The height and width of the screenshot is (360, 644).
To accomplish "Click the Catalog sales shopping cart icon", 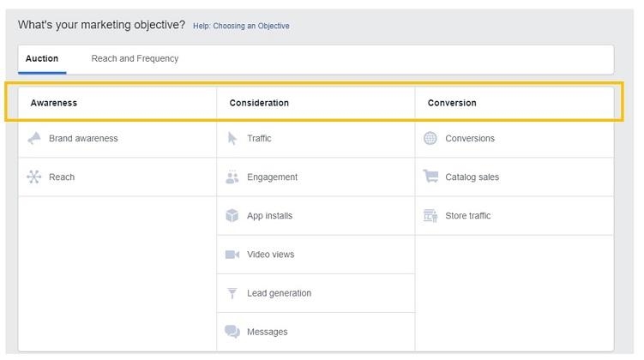I will click(430, 177).
